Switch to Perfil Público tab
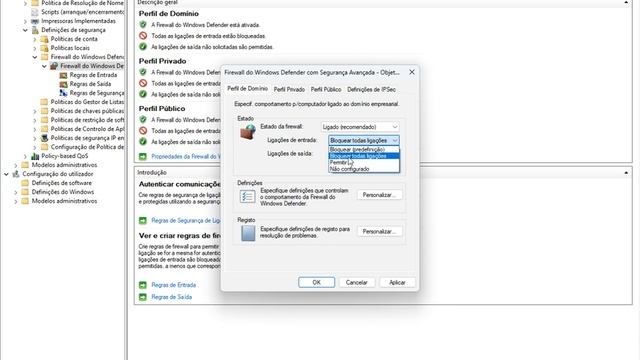This screenshot has height=360, width=640. pos(326,89)
